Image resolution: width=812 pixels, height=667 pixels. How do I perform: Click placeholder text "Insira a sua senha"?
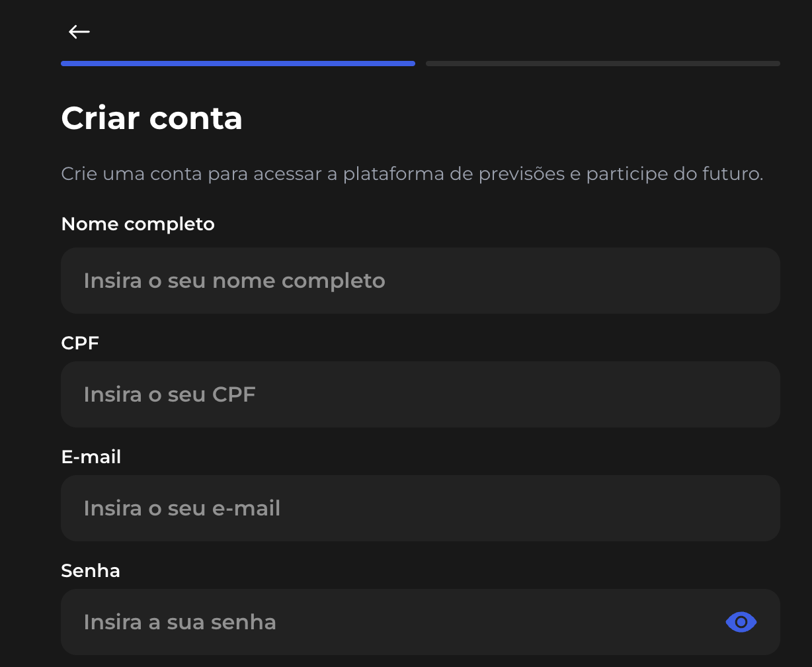180,622
